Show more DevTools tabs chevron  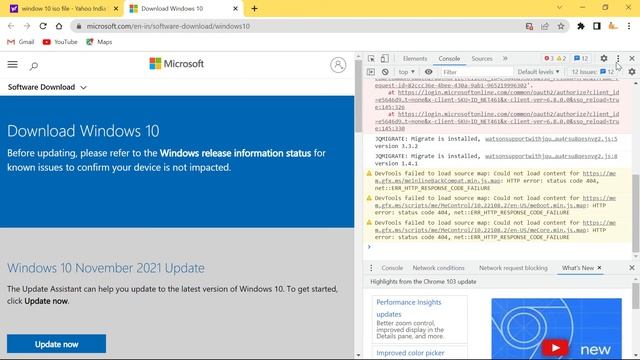coord(505,58)
